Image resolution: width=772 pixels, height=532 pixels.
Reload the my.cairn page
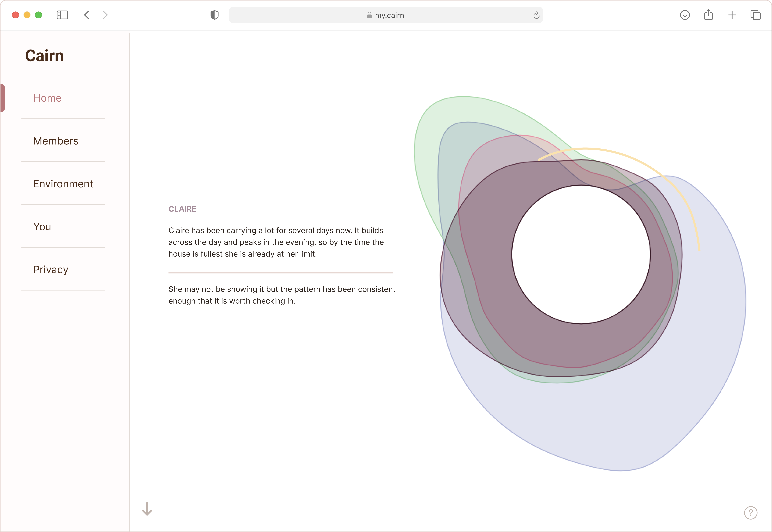click(536, 15)
